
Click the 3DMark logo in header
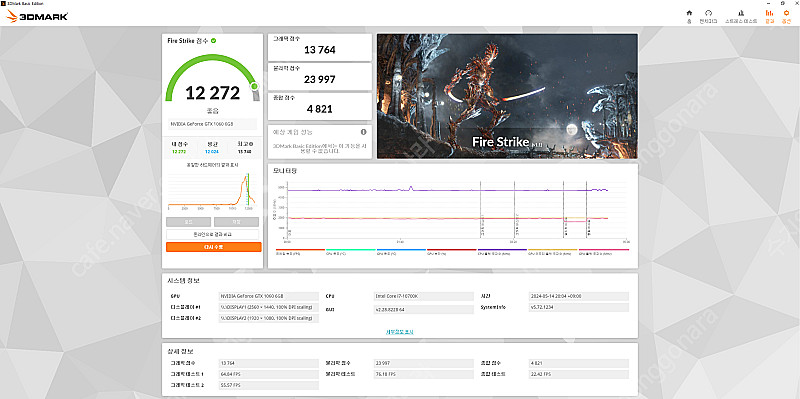[37, 16]
